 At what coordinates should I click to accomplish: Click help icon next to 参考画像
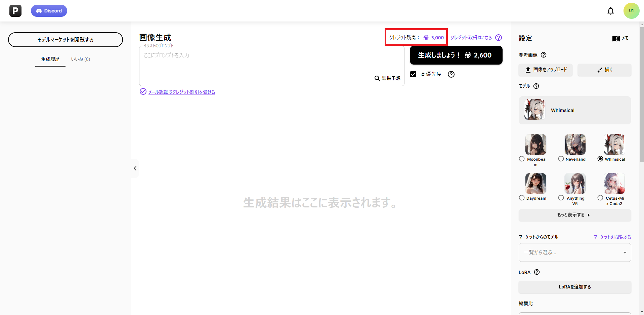tap(544, 55)
